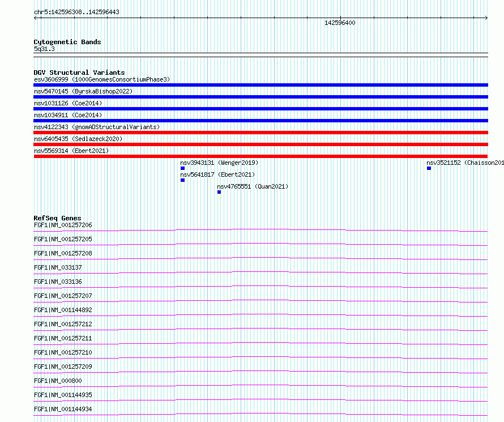This screenshot has height=422, width=504.
Task: Open FGF1|NM_001144935 transcript
Action: (63, 395)
